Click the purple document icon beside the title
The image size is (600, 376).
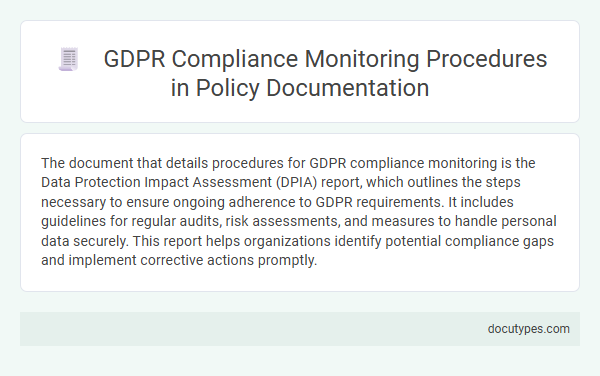coord(68,59)
